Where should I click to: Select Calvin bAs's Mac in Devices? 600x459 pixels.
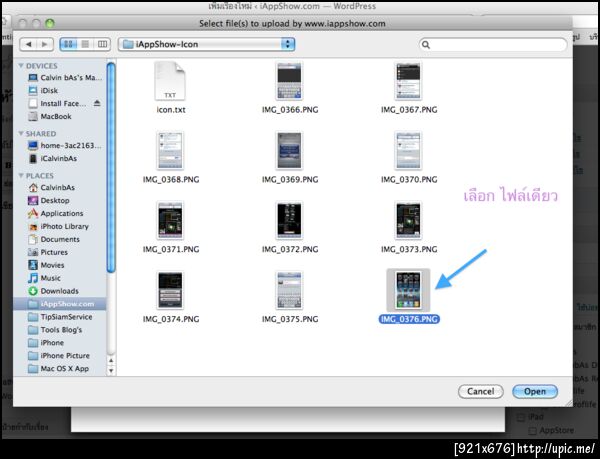point(65,78)
